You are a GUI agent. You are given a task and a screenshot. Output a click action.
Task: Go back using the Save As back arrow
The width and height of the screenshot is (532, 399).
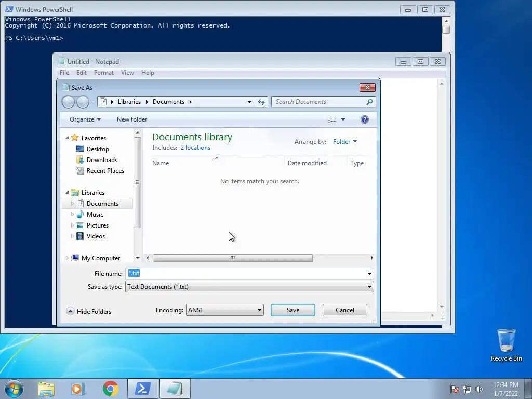pos(68,102)
